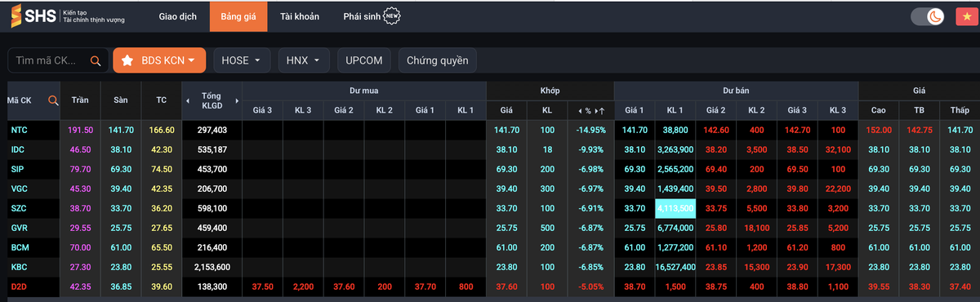The height and width of the screenshot is (302, 980).
Task: Select the GVR stock symbol
Action: pos(19,228)
